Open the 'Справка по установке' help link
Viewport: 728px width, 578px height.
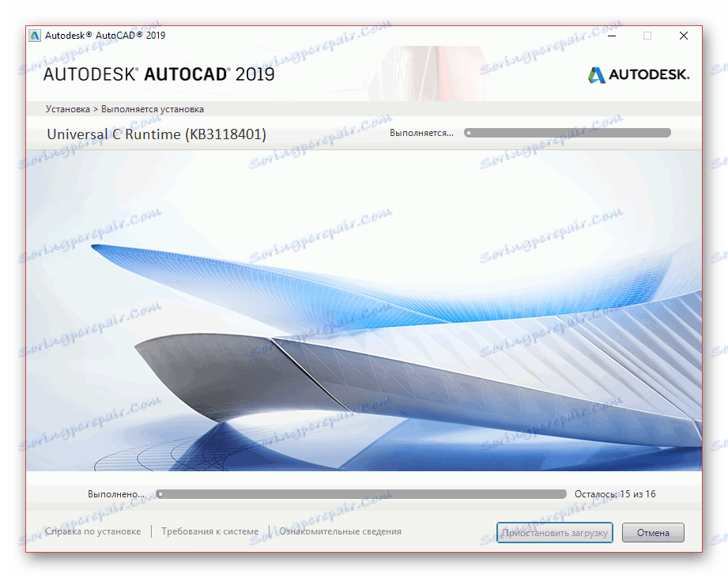pyautogui.click(x=92, y=531)
